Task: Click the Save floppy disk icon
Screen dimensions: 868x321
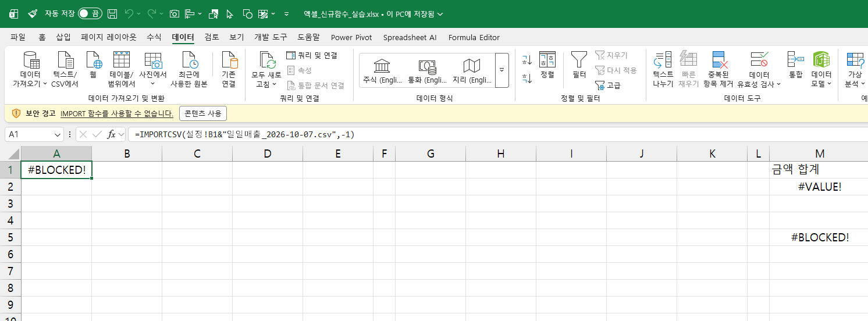Action: coord(112,13)
